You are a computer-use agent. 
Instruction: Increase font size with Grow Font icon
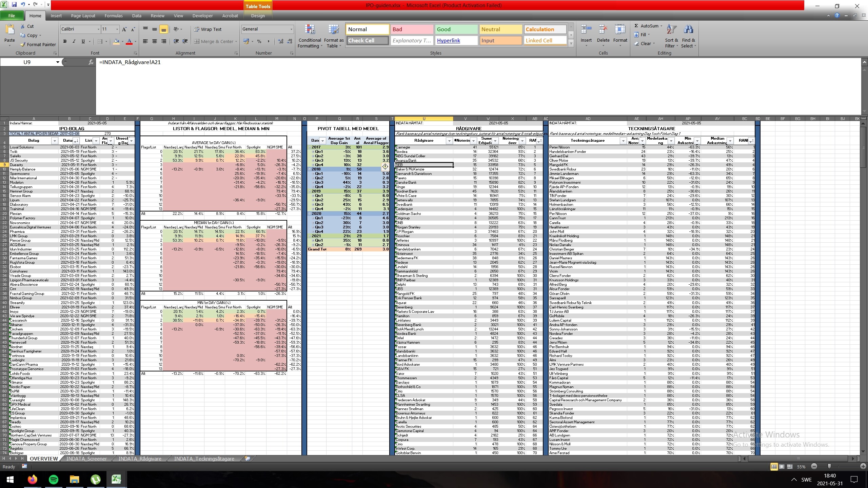(124, 29)
